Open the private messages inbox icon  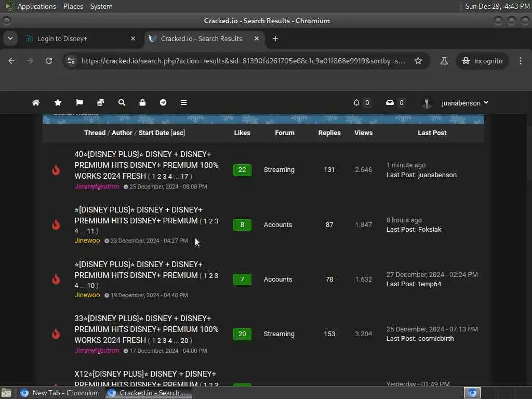390,103
